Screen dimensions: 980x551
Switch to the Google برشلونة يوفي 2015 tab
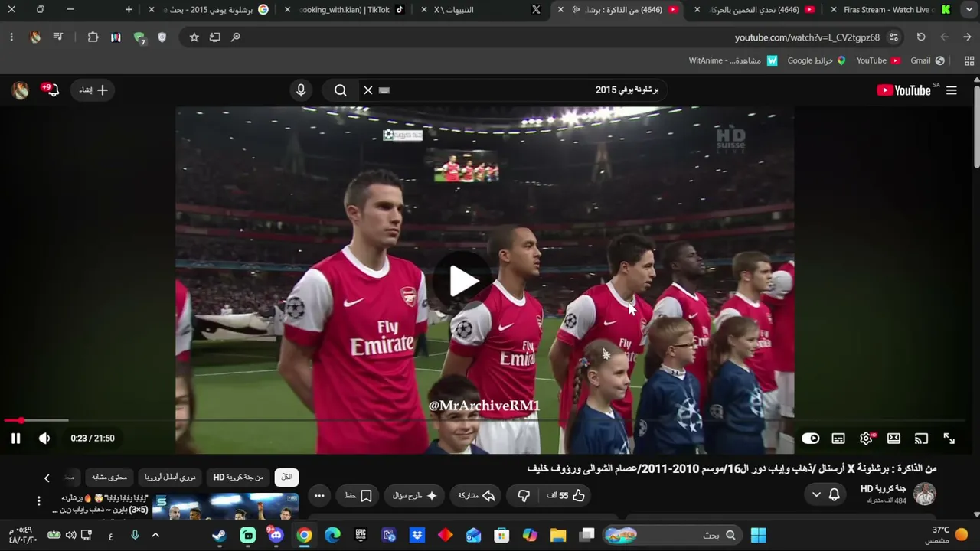(211, 10)
